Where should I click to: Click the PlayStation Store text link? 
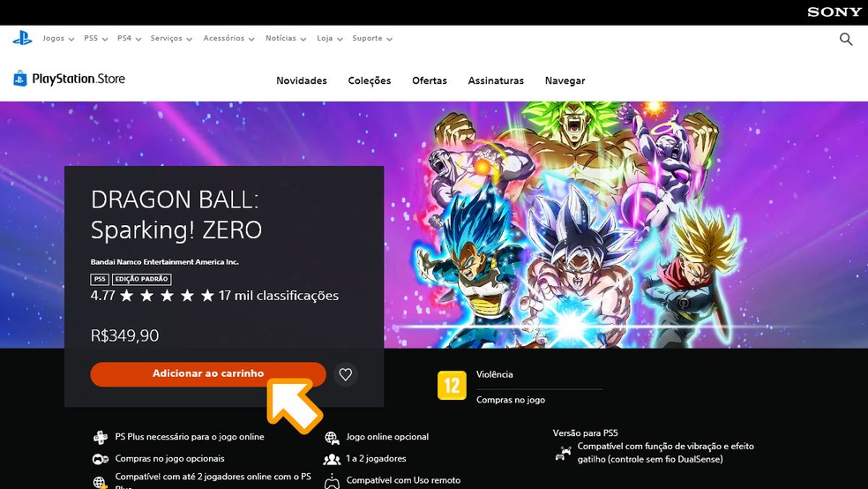click(x=79, y=79)
